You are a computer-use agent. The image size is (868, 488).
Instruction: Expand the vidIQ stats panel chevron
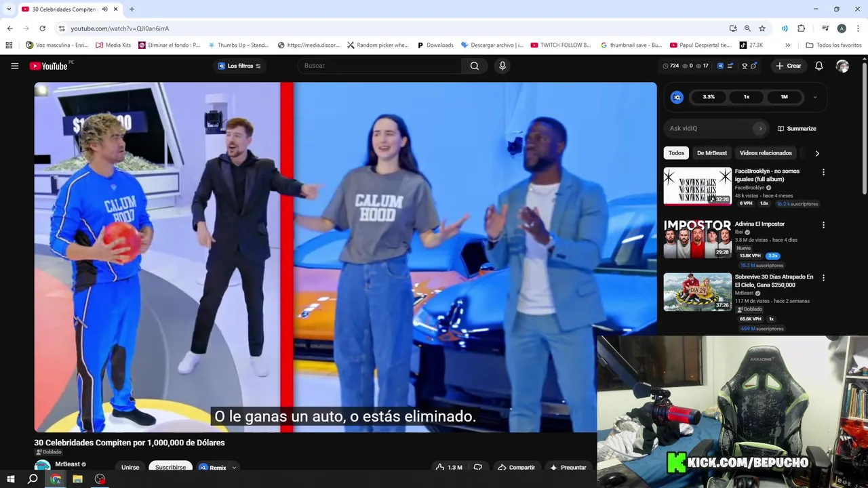click(815, 97)
